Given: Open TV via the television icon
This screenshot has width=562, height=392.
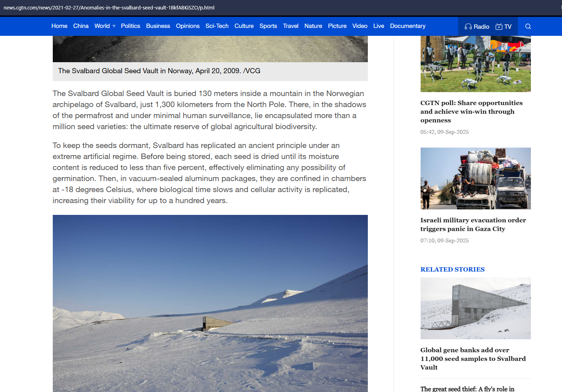Looking at the screenshot, I should 499,26.
